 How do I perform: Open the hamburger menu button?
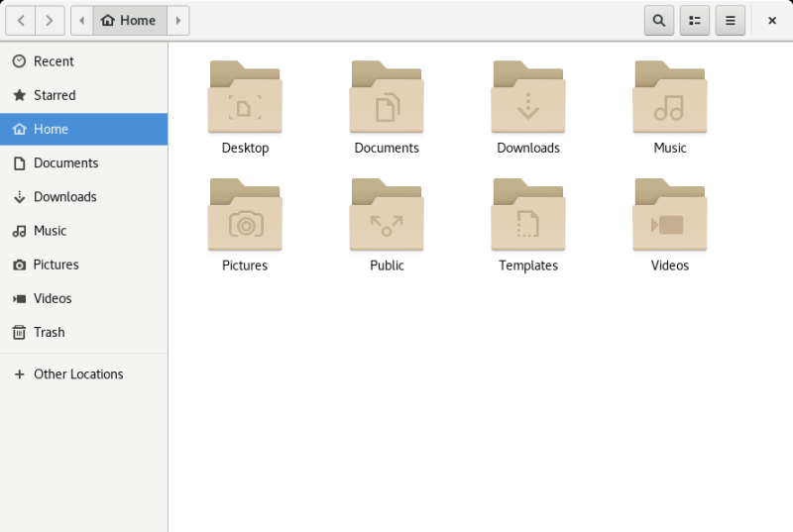point(731,20)
